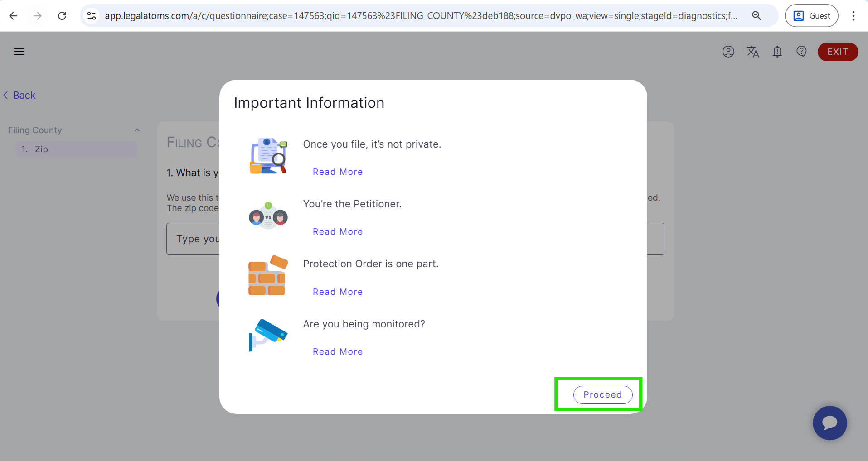Collapse the Filing County section
Viewport: 868px width, 461px height.
click(137, 130)
